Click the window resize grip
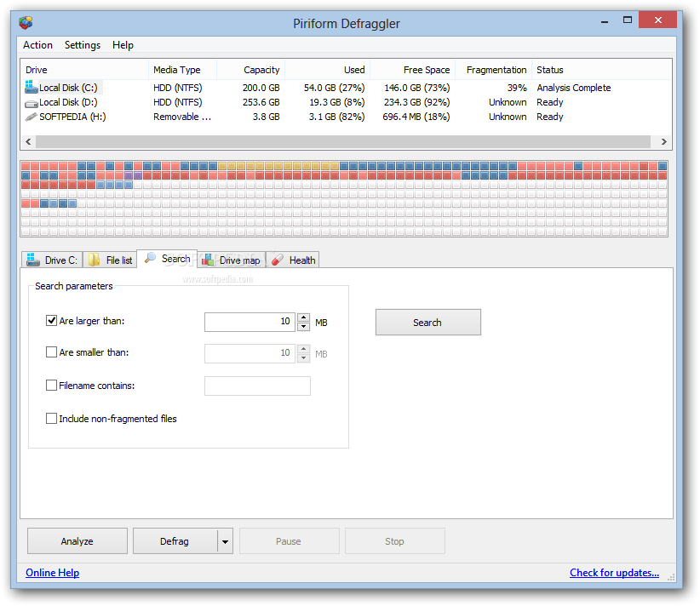Screen dimensions: 700x606 tap(671, 577)
